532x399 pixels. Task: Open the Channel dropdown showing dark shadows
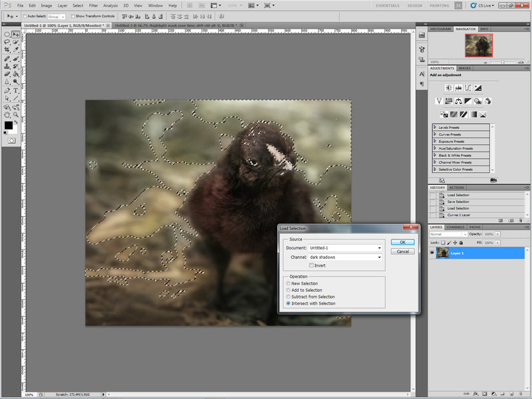pyautogui.click(x=345, y=257)
